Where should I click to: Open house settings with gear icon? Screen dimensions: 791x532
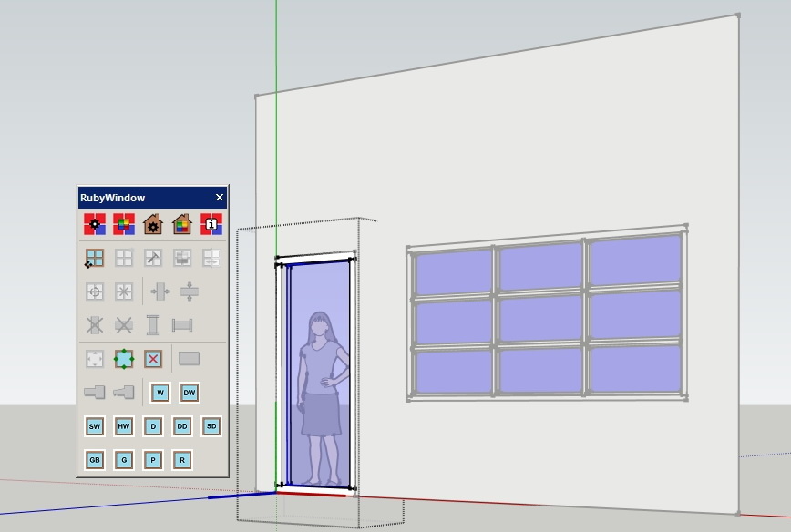point(153,224)
